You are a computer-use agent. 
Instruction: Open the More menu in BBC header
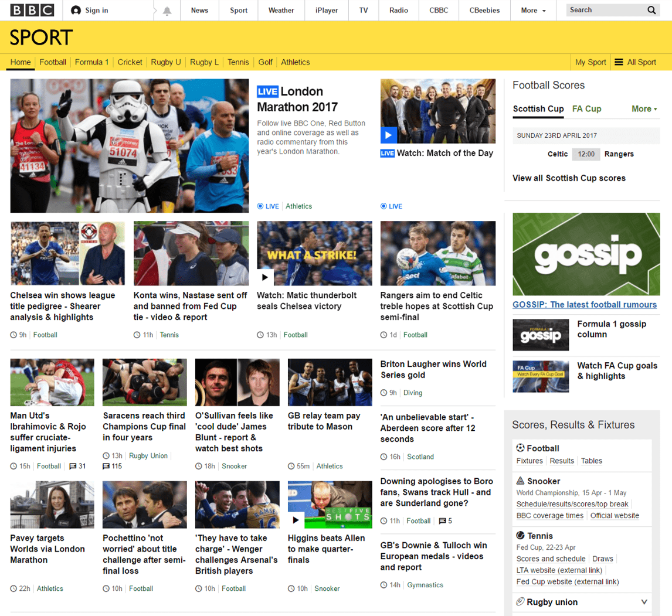(x=533, y=11)
